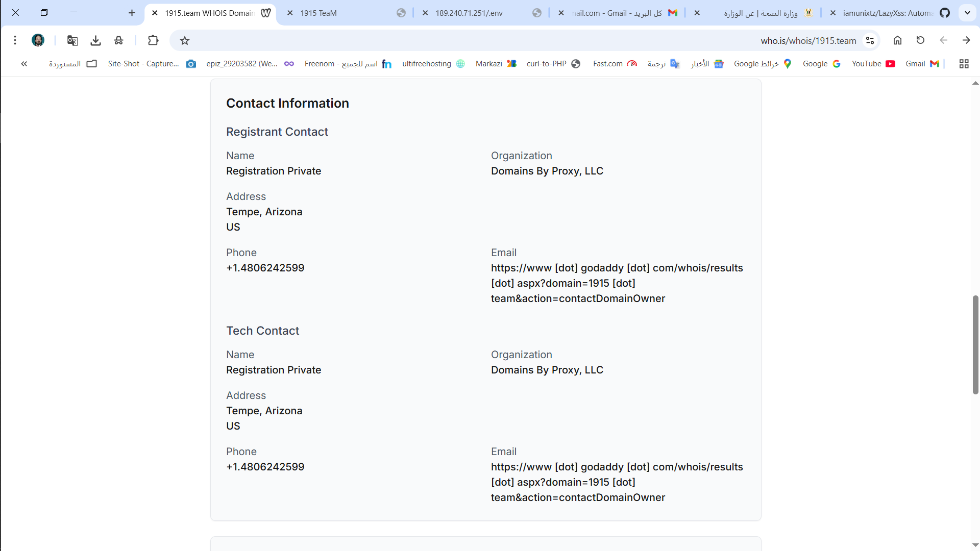Open the Fast.com bookmark
The width and height of the screenshot is (980, 551).
pos(615,64)
